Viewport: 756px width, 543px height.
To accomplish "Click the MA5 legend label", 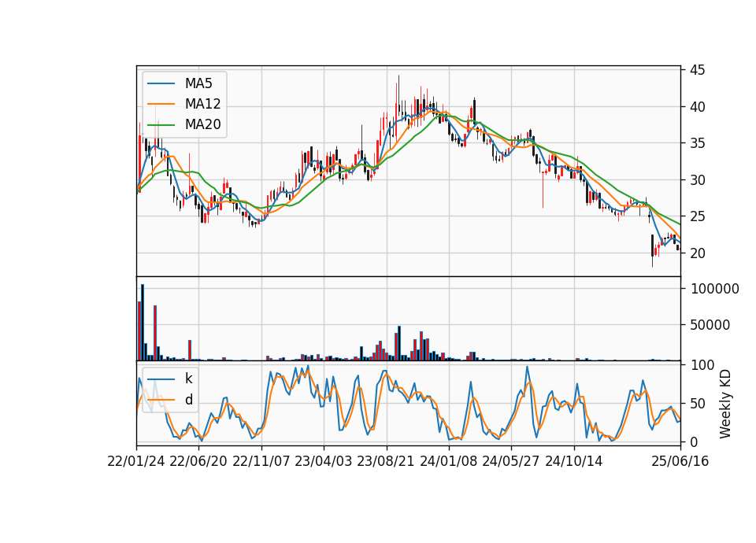I will (x=198, y=83).
